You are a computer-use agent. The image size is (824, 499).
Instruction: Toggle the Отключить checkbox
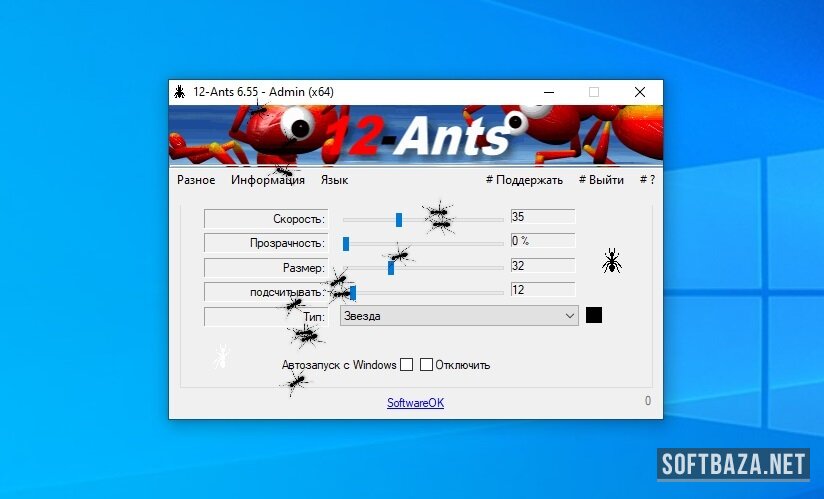pyautogui.click(x=426, y=365)
